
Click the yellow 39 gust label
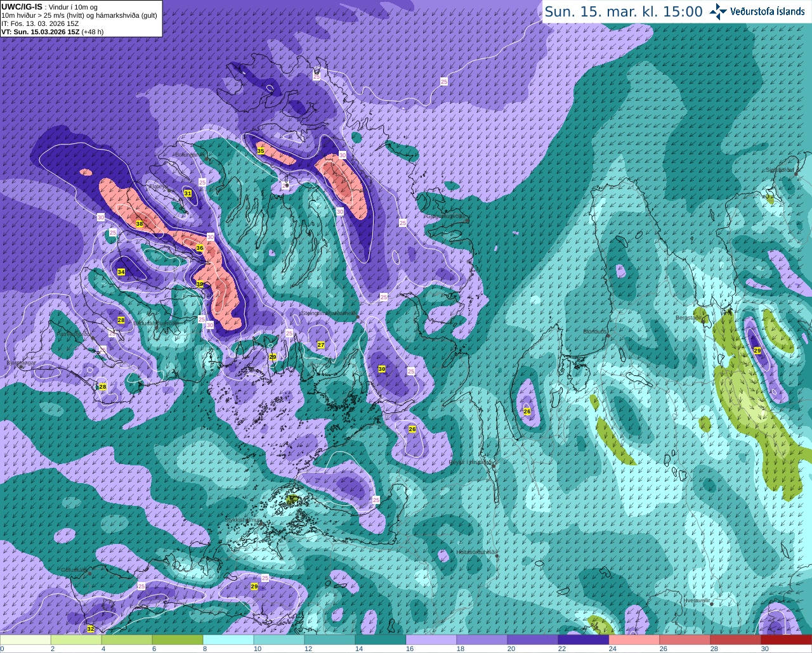pyautogui.click(x=200, y=284)
